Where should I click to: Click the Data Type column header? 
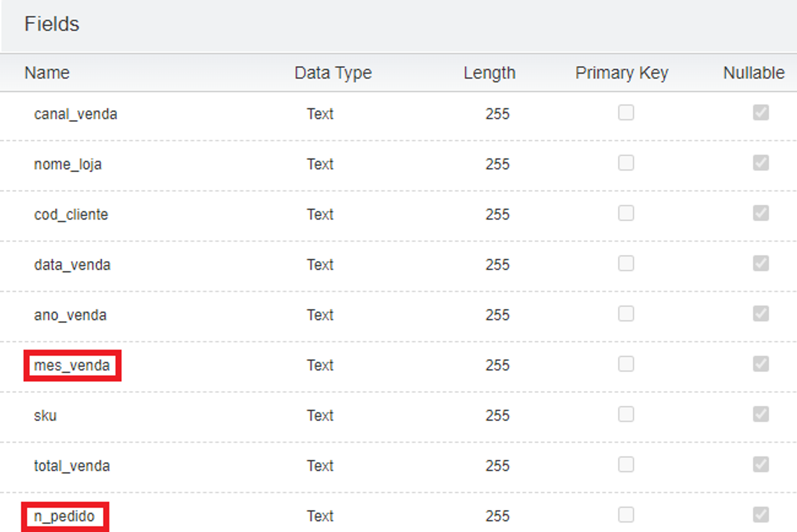click(x=333, y=73)
